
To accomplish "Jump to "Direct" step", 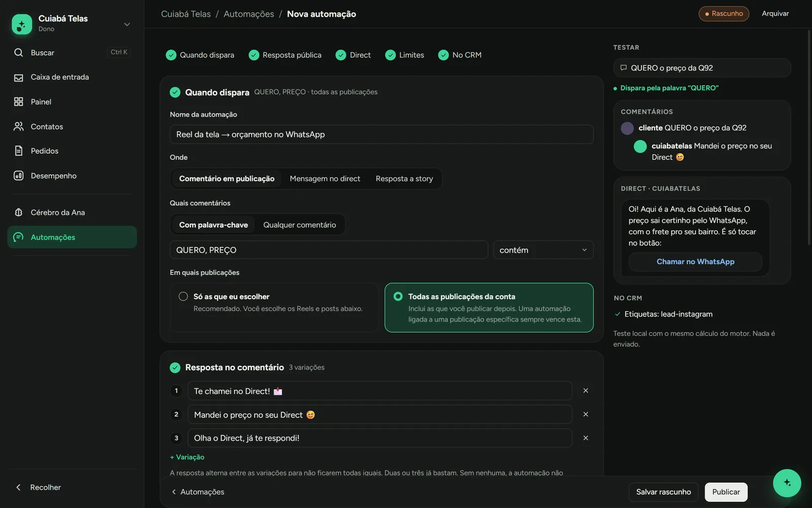I will [353, 55].
